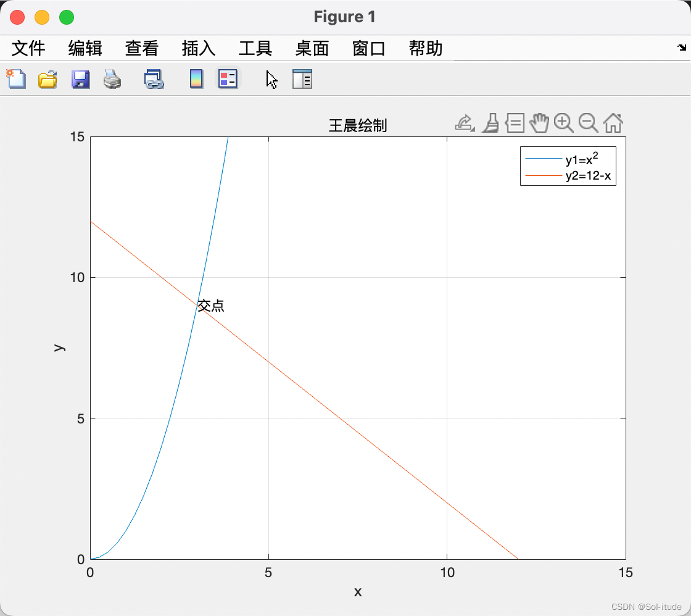Insert a colorbar from toolbar
Viewport: 691px width, 616px height.
(197, 80)
